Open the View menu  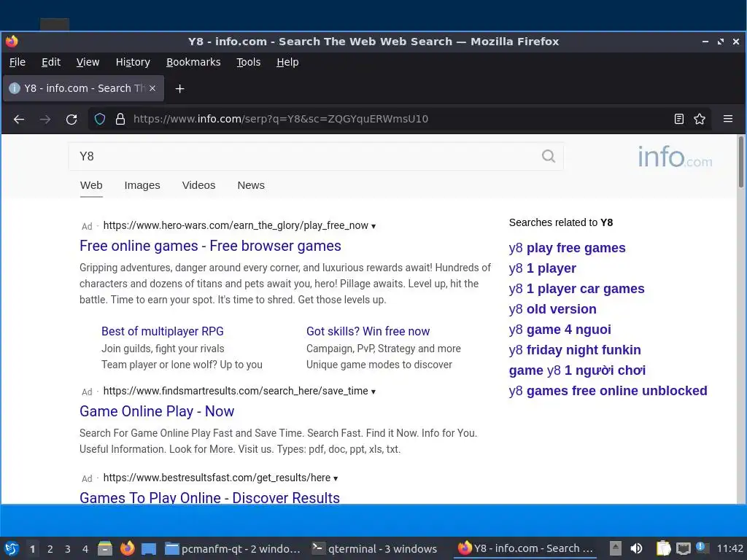pos(88,63)
